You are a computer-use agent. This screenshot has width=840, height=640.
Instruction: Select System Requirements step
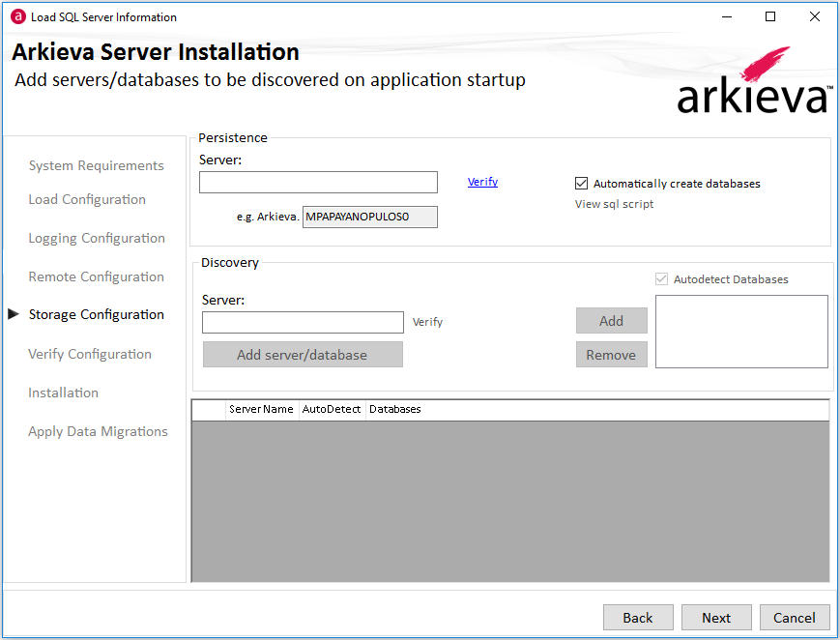[97, 165]
